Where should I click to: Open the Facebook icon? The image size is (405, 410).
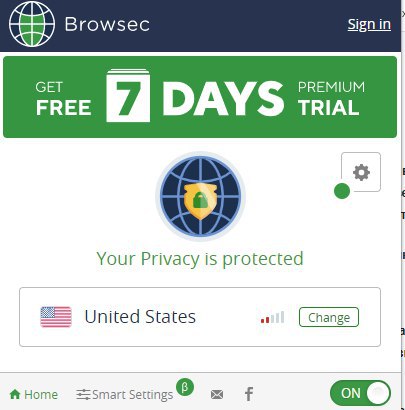coord(249,394)
